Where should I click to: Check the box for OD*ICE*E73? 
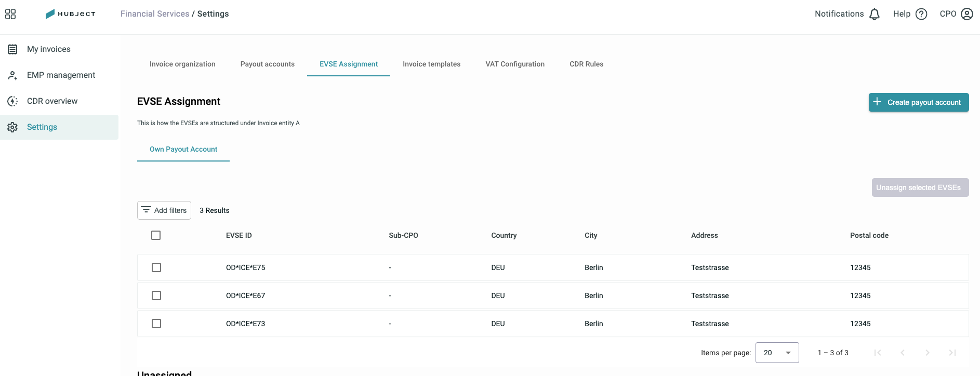(x=156, y=324)
